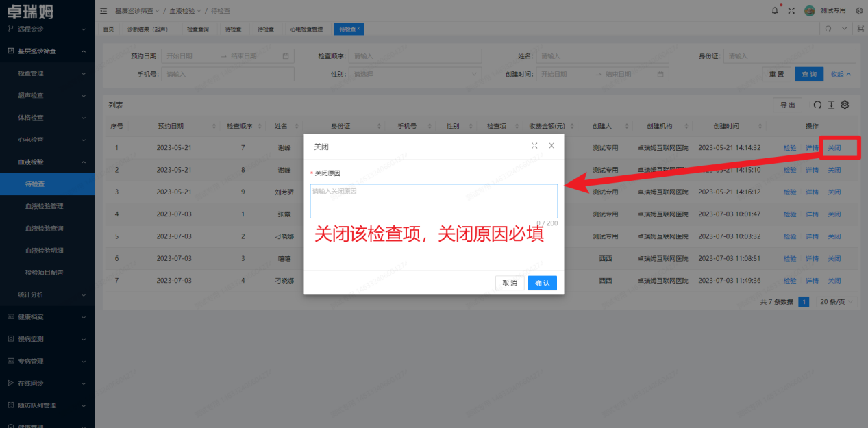
Task: Click the 专病管理 sidebar icon
Action: tap(10, 361)
